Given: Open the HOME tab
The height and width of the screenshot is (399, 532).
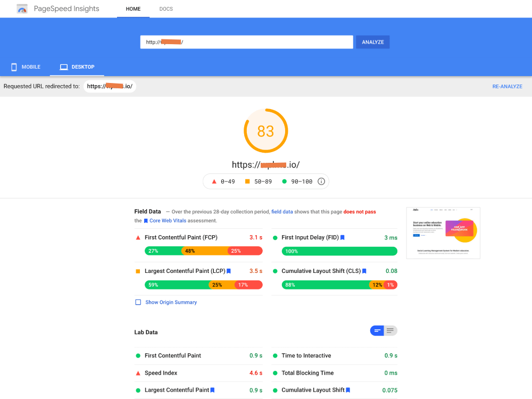Looking at the screenshot, I should coord(133,9).
